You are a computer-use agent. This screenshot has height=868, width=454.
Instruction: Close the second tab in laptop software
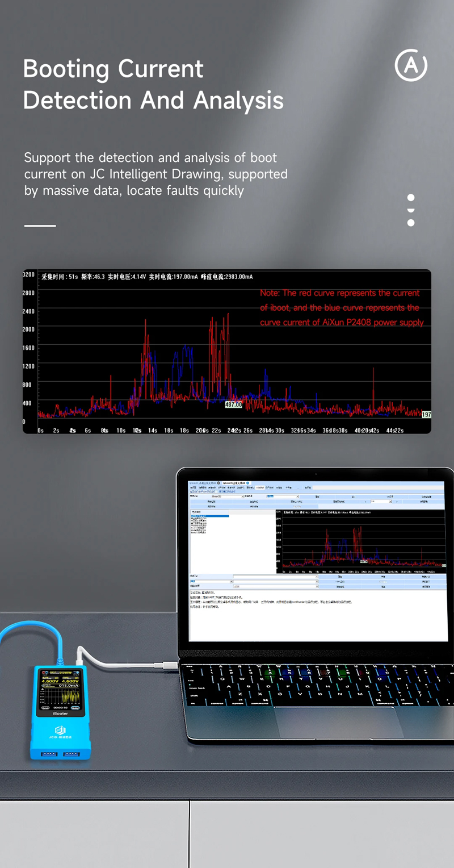point(248,483)
